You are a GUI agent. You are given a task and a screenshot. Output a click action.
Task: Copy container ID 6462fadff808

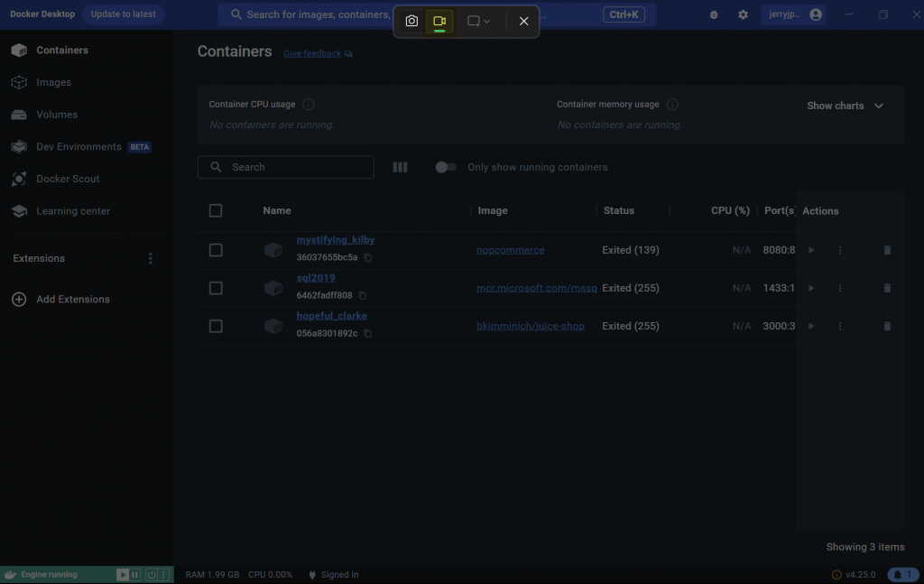pyautogui.click(x=363, y=295)
